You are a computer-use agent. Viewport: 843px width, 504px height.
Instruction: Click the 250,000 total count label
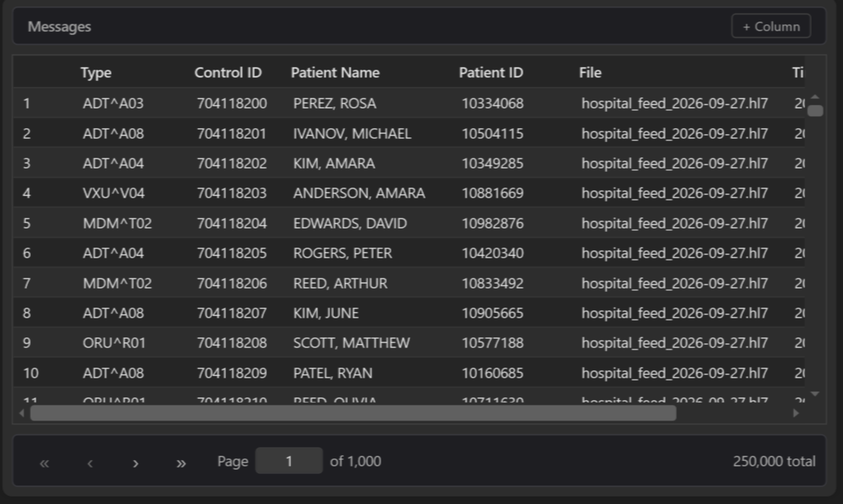pyautogui.click(x=774, y=461)
